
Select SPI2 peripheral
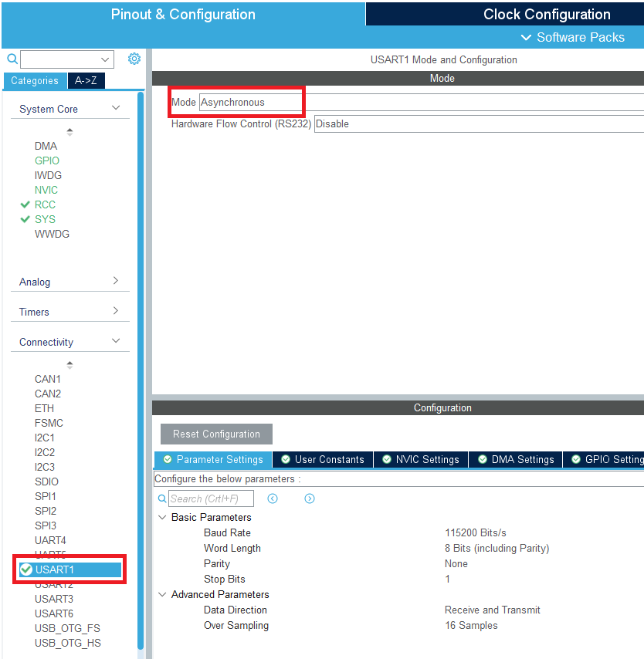(46, 511)
